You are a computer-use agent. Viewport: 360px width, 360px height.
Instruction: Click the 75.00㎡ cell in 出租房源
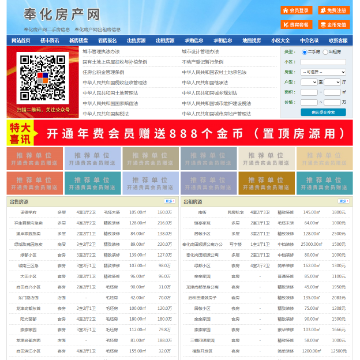pos(311,308)
